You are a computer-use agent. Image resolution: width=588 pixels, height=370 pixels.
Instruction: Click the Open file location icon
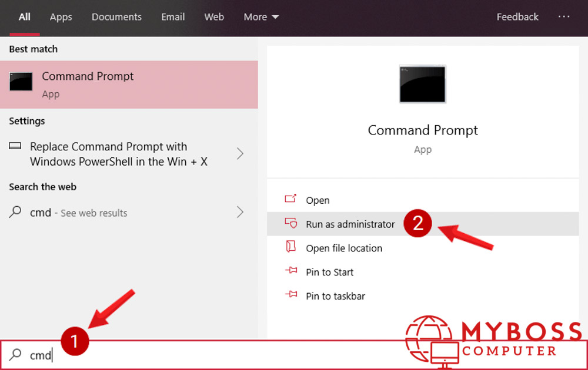click(290, 247)
